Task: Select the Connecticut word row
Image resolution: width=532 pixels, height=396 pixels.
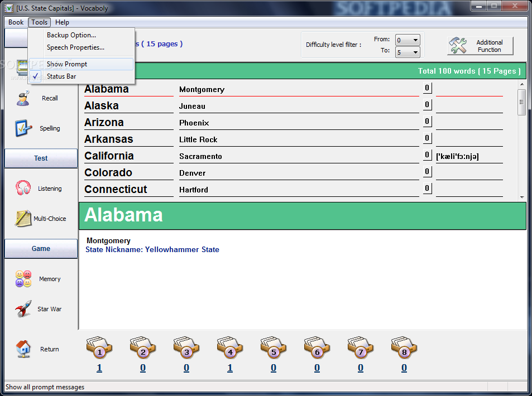Action: click(x=294, y=189)
